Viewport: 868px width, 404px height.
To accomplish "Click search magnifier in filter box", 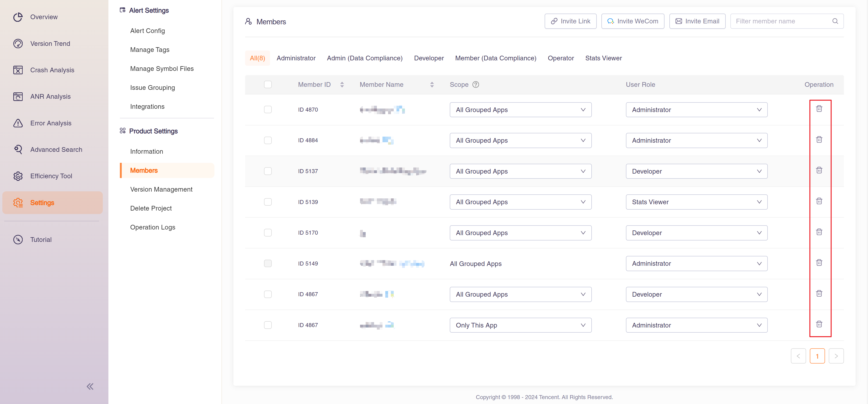I will tap(835, 21).
